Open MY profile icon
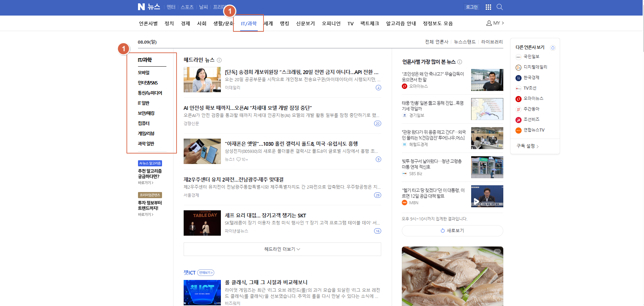 click(x=489, y=23)
